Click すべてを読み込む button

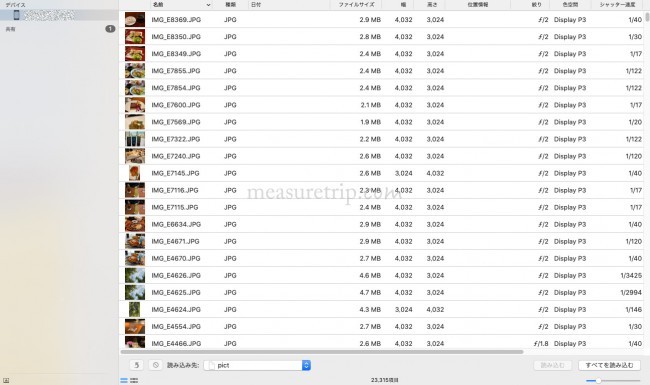tap(609, 365)
